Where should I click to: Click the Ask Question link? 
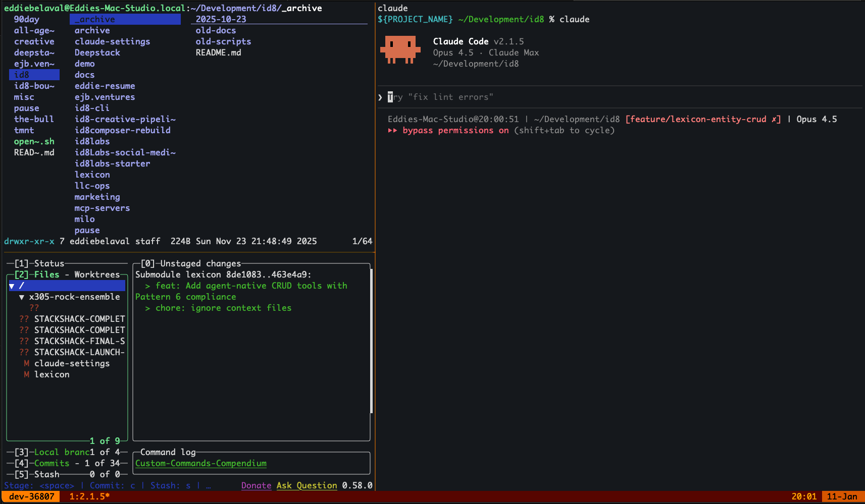coord(307,485)
